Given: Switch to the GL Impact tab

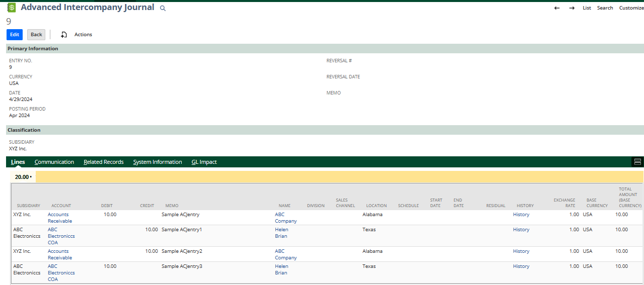Looking at the screenshot, I should tap(204, 162).
